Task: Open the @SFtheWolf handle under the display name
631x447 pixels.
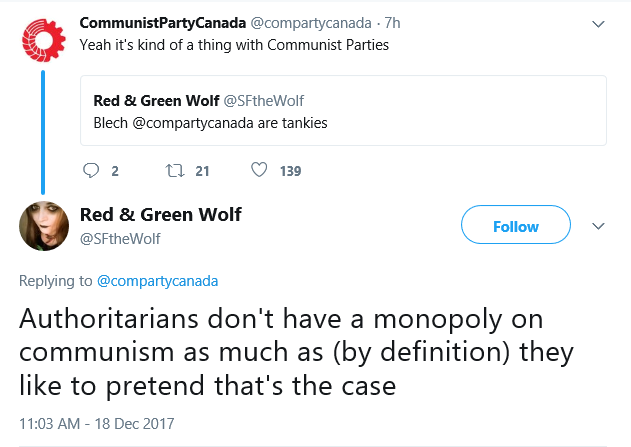Action: point(120,239)
